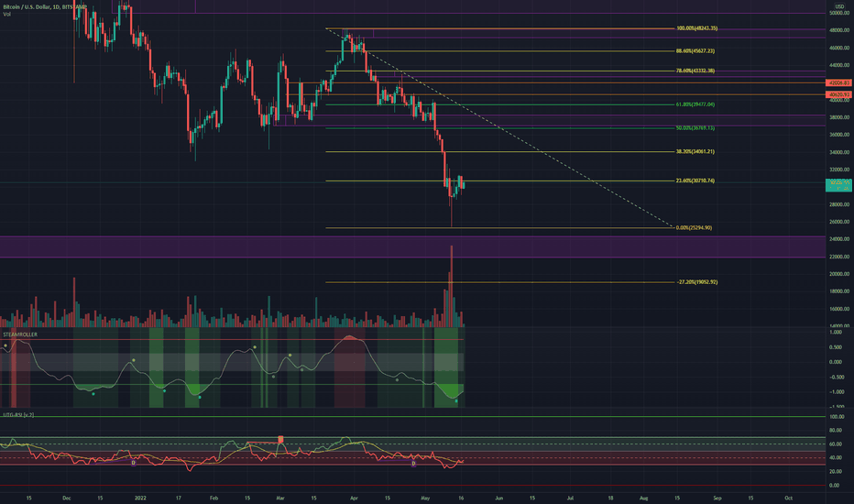Click the Jul date on time axis
Viewport: 854px width, 504px height.
pos(570,498)
